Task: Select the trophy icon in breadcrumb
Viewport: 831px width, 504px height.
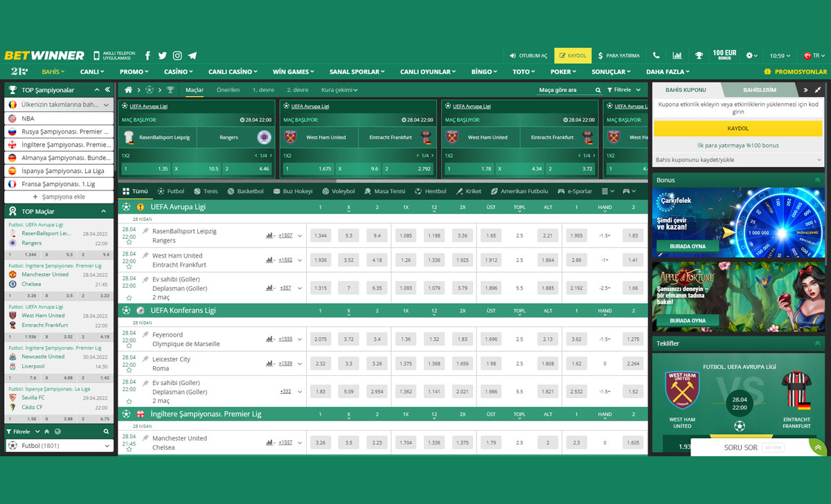Action: pyautogui.click(x=170, y=90)
